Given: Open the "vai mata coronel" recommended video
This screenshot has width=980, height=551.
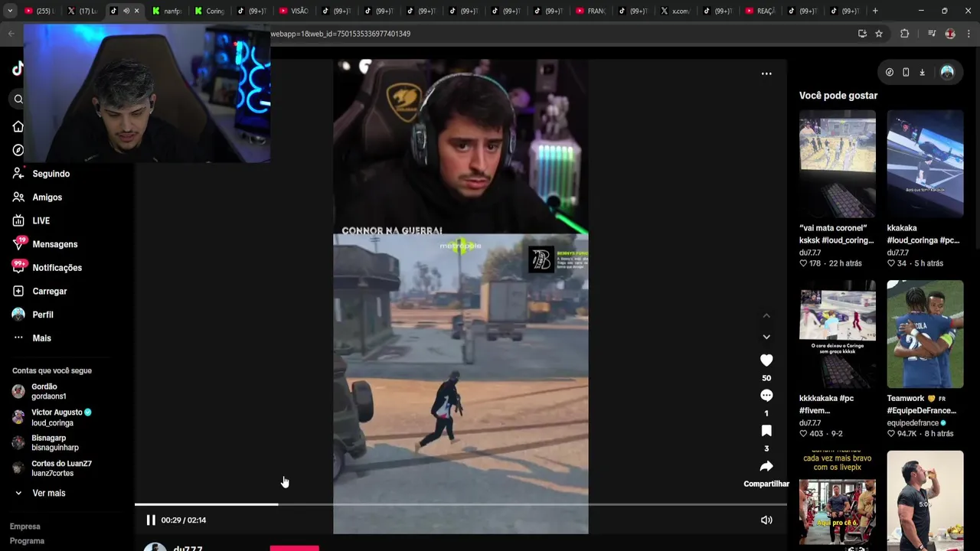Looking at the screenshot, I should pyautogui.click(x=838, y=164).
